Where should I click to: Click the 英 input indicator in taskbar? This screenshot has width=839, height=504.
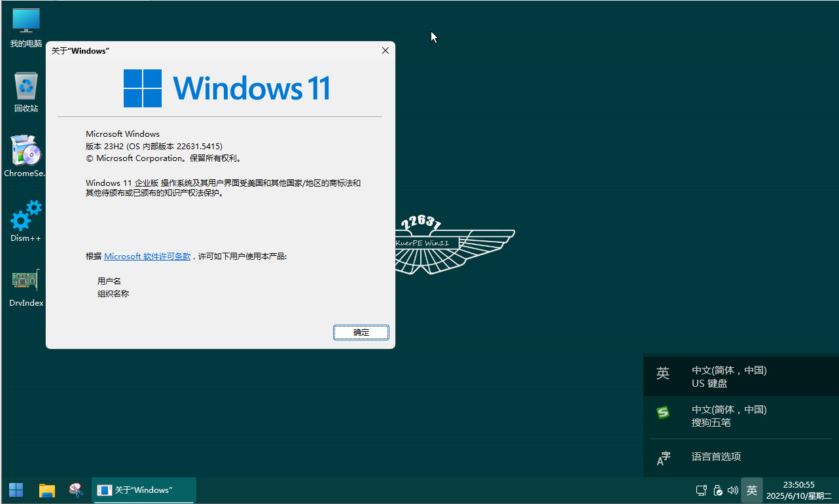[752, 490]
